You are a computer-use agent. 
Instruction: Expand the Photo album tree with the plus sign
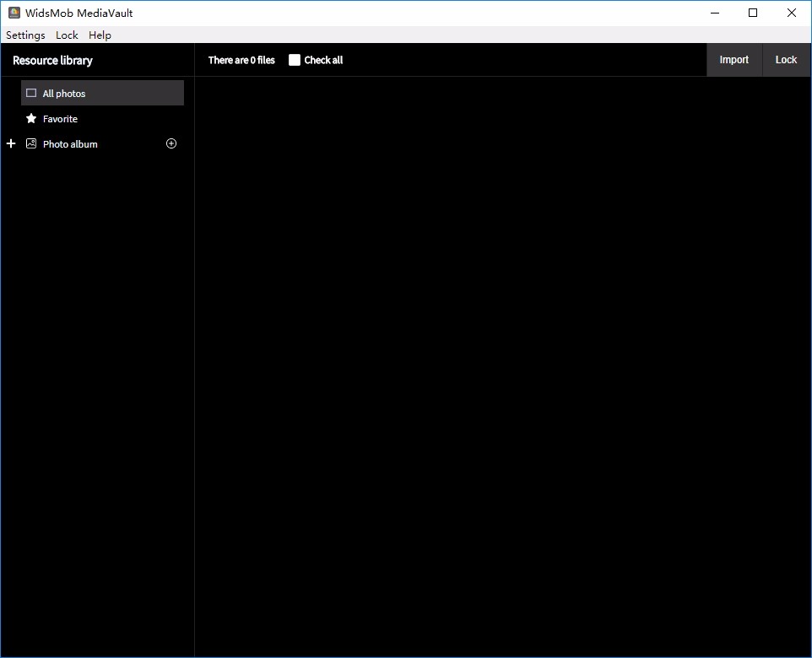tap(11, 143)
